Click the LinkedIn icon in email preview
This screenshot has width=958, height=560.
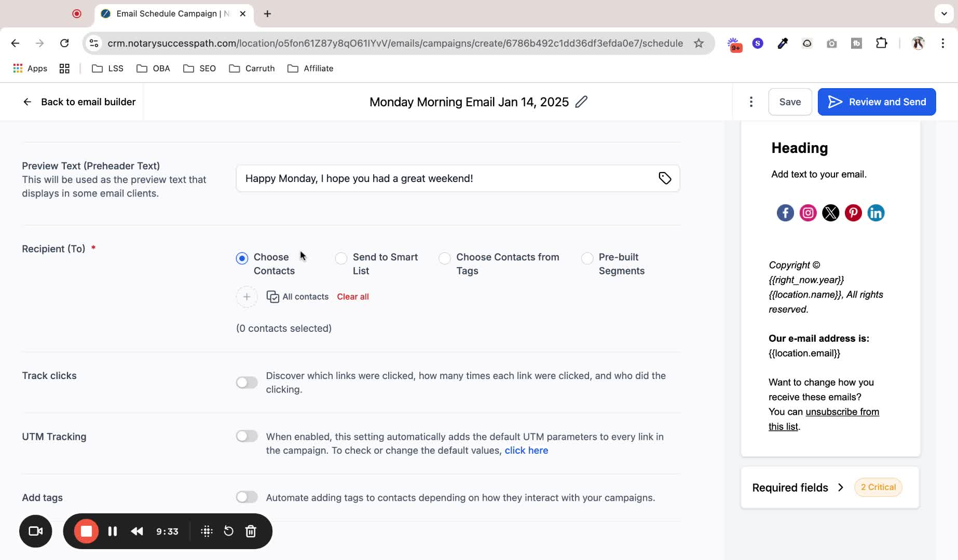pos(876,213)
